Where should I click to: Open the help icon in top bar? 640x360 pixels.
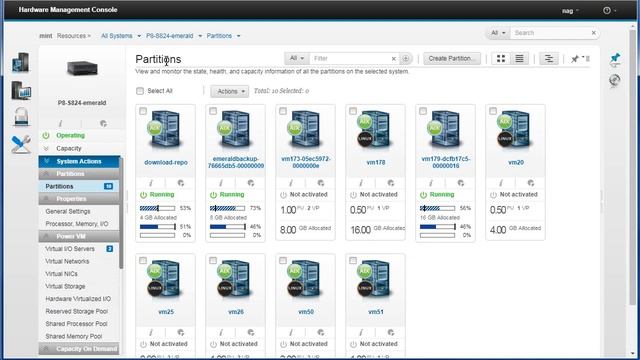(x=607, y=11)
